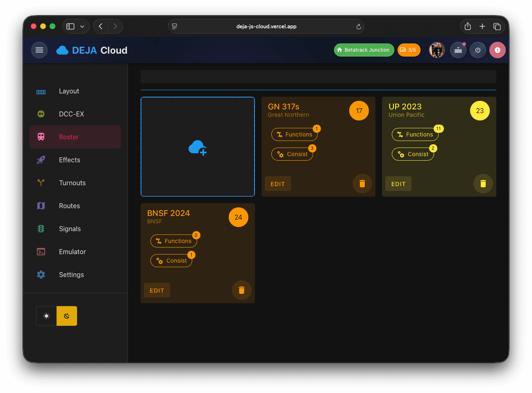The width and height of the screenshot is (532, 393).
Task: Open the Betatrack Junction layout badge
Action: pyautogui.click(x=364, y=50)
